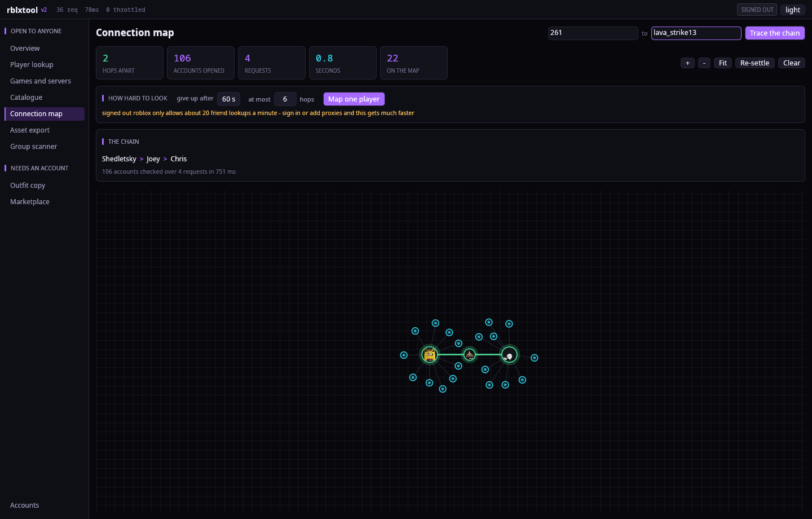This screenshot has height=519, width=812.
Task: Click the 0.8 SECONDS stat card
Action: (343, 63)
